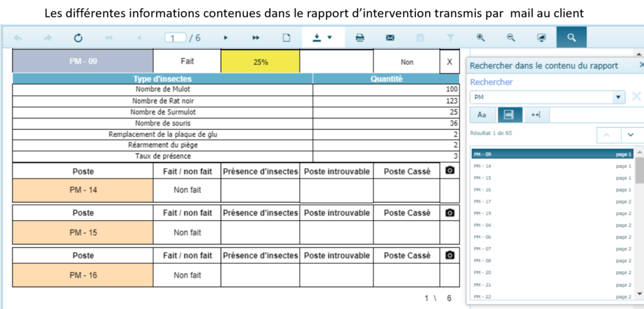Select search result PM - 19
644x309 pixels.
tap(553, 213)
